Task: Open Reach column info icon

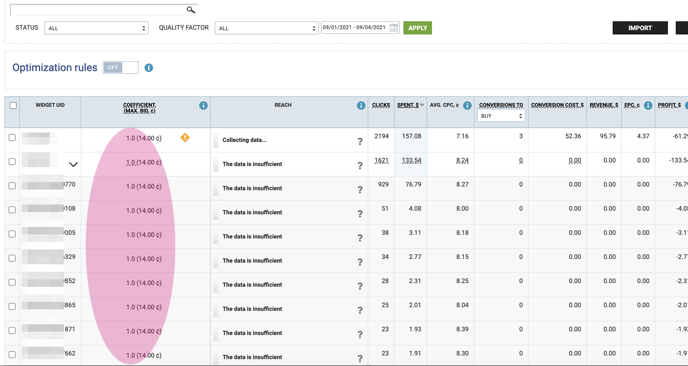Action: (x=361, y=105)
